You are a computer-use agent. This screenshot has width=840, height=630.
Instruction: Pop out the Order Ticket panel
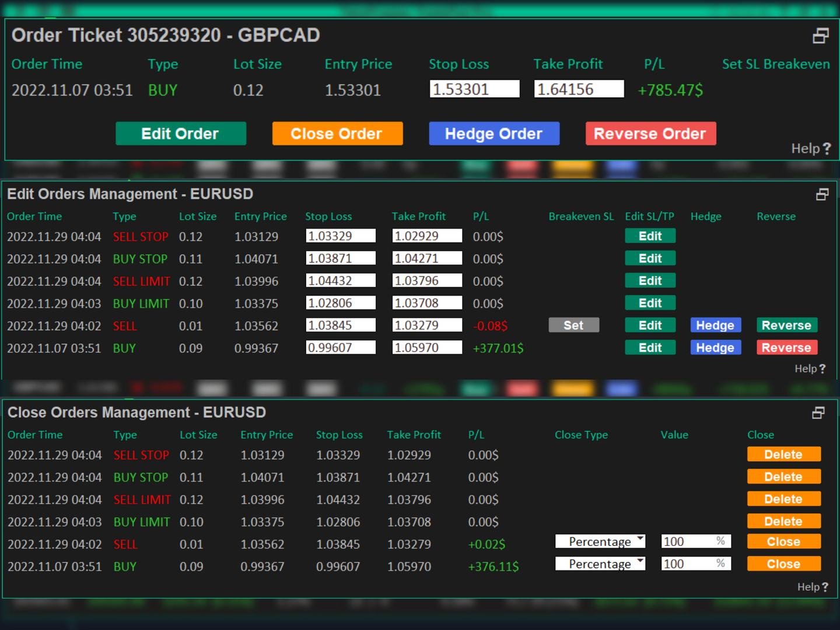coord(820,36)
